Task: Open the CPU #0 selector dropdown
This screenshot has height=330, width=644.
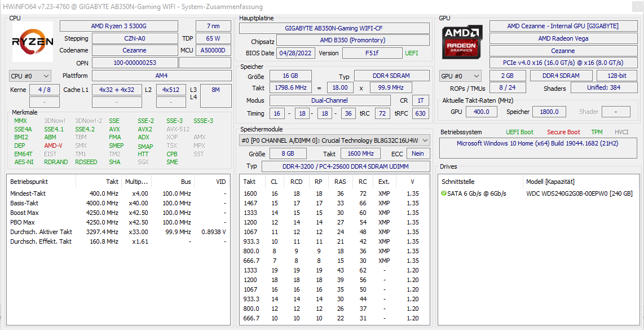Action: [30, 76]
